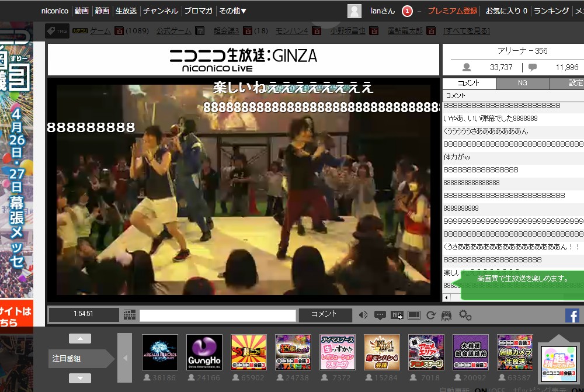584x392 pixels.
Task: Open player settings gears icon
Action: pos(465,315)
